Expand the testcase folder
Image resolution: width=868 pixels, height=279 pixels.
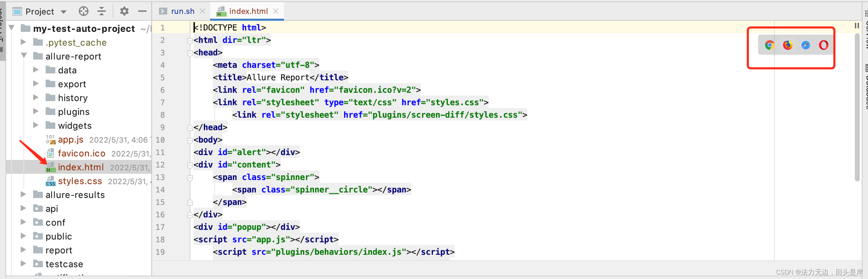pyautogui.click(x=23, y=263)
